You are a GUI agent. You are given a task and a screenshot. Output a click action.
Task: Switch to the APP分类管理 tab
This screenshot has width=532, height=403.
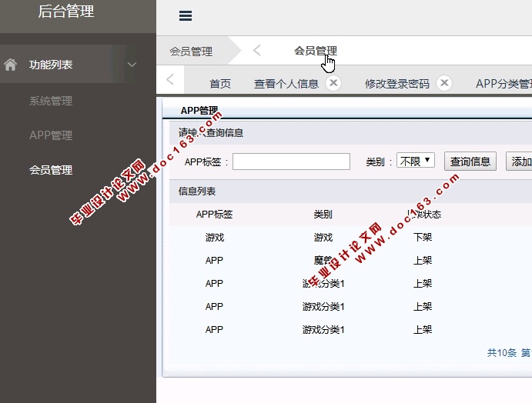[504, 83]
